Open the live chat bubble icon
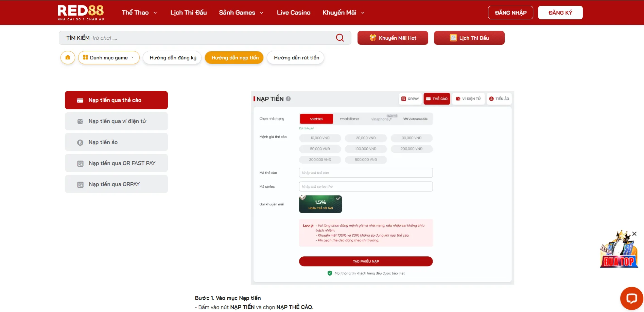Viewport: 644px width, 312px height. pyautogui.click(x=631, y=298)
